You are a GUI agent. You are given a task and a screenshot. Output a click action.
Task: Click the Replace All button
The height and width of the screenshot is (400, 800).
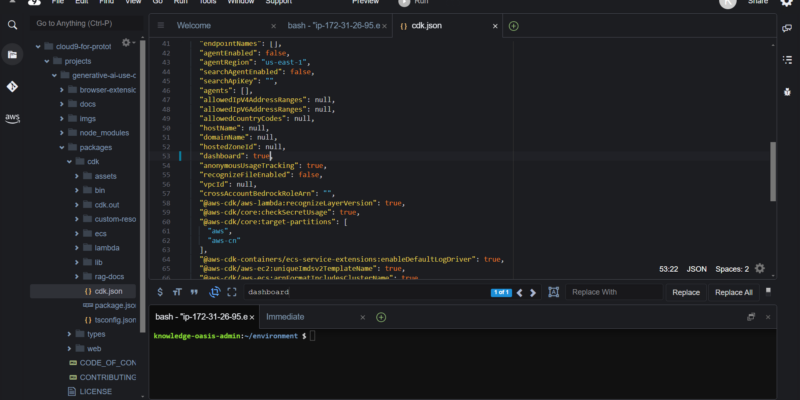[733, 292]
